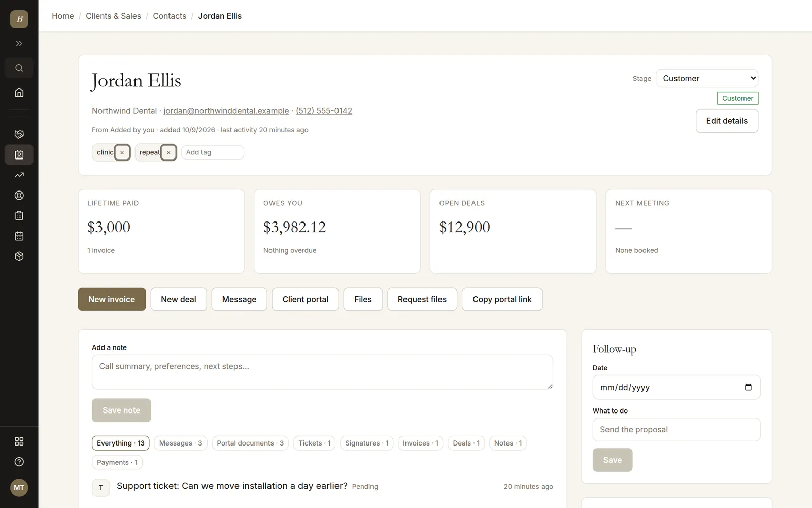
Task: Click the New invoice button
Action: (x=112, y=299)
